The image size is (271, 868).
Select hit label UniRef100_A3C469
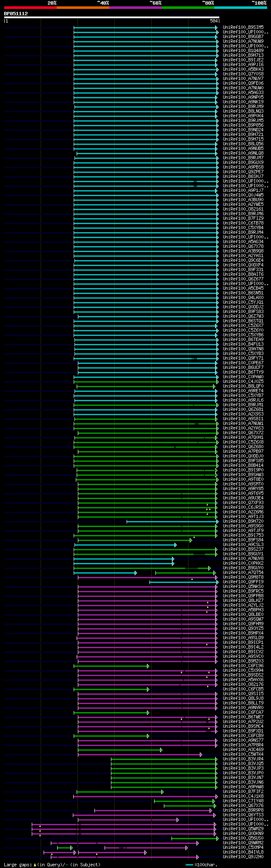coord(243,750)
